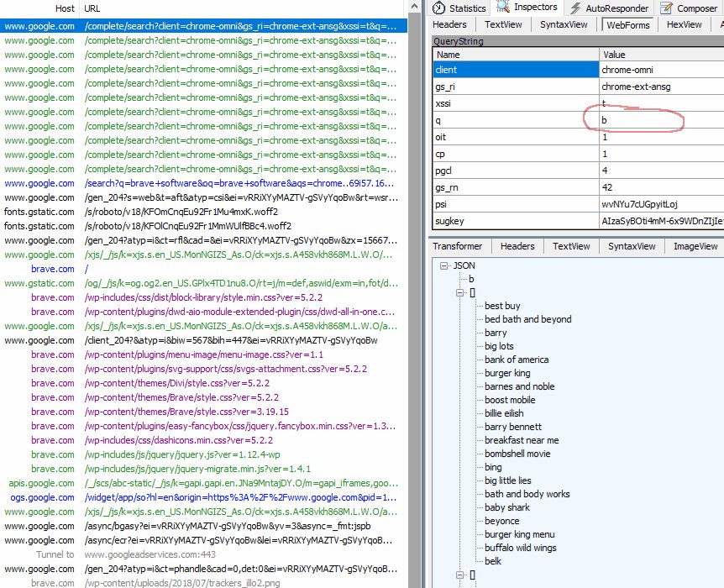This screenshot has width=724, height=588.
Task: Select 'billie eilish' JSON node
Action: [x=504, y=413]
